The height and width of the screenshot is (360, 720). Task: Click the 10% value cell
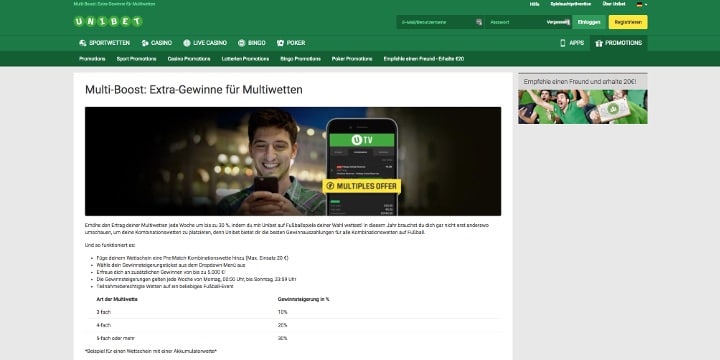tap(282, 312)
